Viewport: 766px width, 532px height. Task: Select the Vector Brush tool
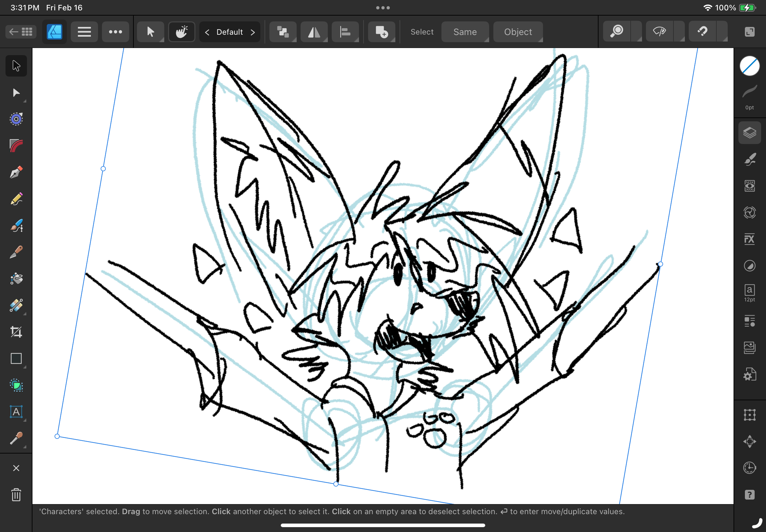point(16,226)
